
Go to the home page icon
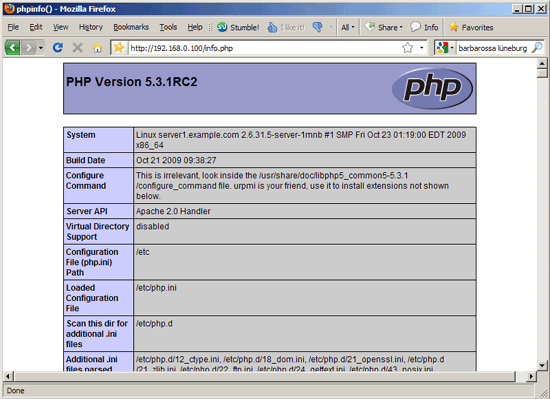click(x=98, y=47)
